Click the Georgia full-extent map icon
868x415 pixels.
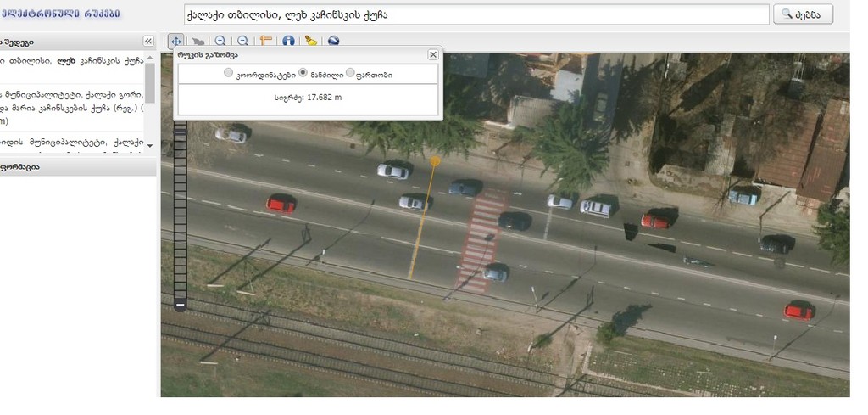click(x=198, y=41)
